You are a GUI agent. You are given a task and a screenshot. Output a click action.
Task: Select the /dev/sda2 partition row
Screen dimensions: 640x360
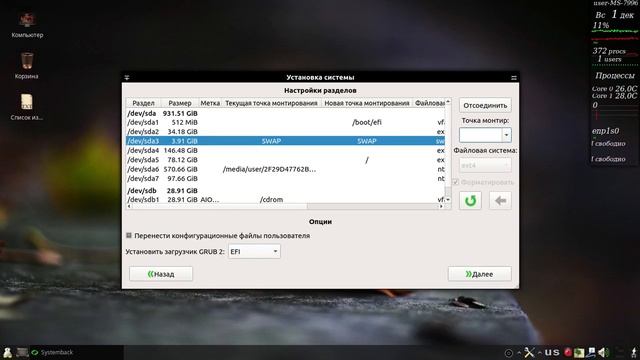286,131
